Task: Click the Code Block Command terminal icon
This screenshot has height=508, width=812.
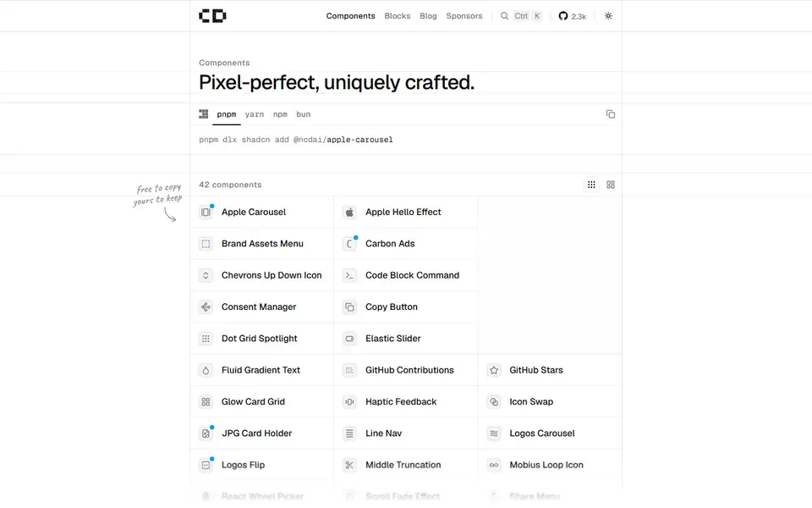Action: click(x=349, y=275)
